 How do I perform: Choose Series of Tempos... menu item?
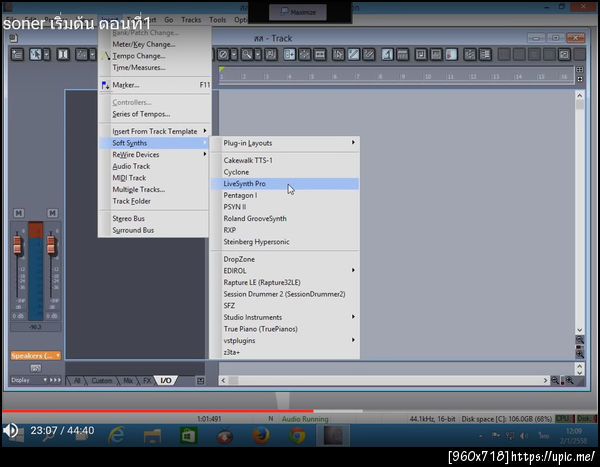coord(155,114)
